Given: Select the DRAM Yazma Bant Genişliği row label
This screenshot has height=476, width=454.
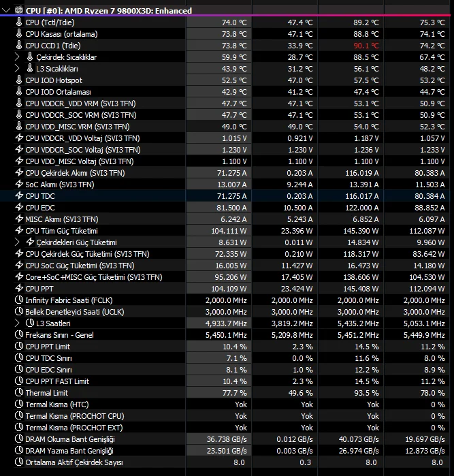Looking at the screenshot, I should coord(69,451).
